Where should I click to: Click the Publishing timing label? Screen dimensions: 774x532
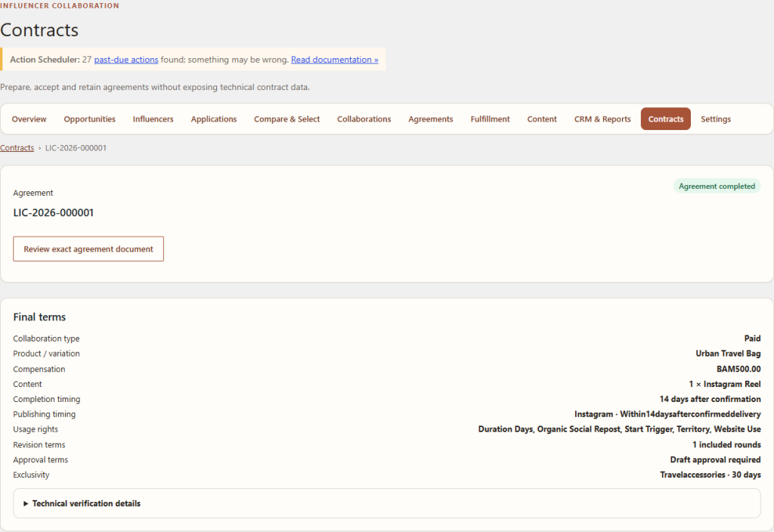tap(45, 415)
